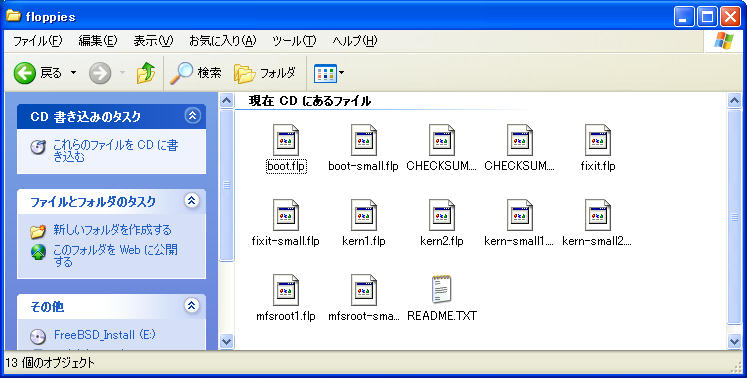
Task: Maximize the floppies window
Action: point(707,17)
